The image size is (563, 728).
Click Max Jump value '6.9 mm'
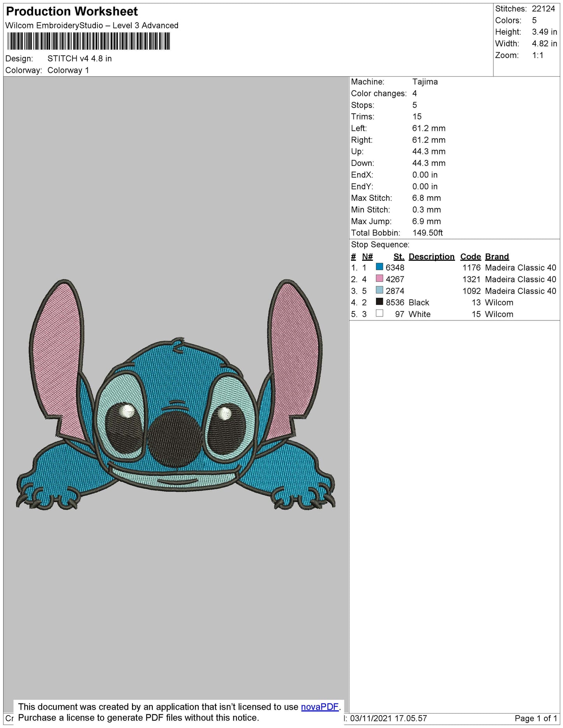(x=426, y=221)
